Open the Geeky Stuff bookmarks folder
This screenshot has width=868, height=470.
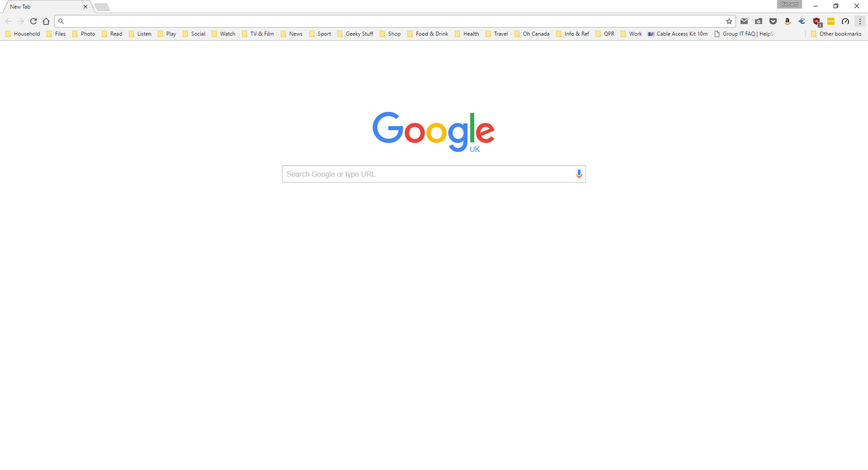(355, 34)
